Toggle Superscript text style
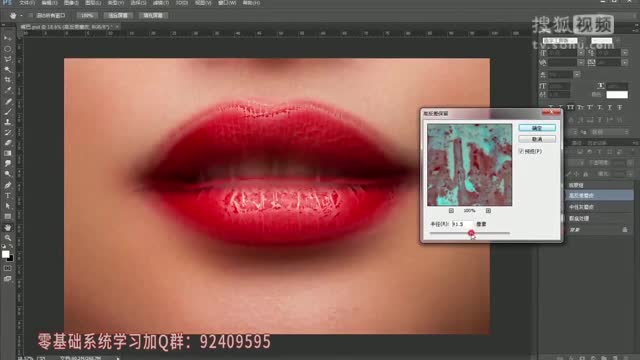 [x=590, y=107]
